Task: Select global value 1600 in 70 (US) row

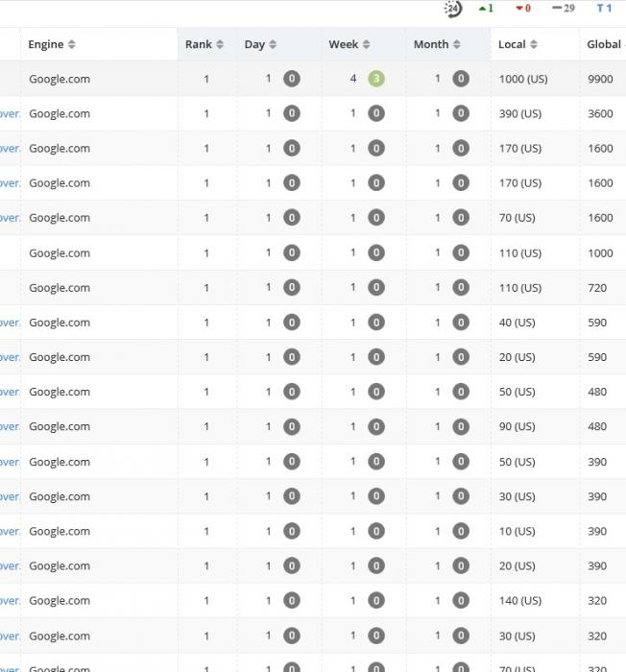Action: [600, 218]
